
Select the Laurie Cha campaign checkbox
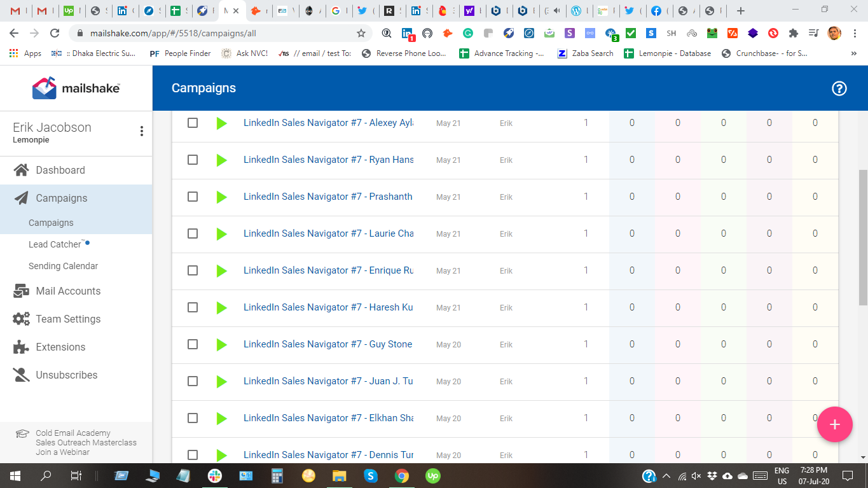coord(193,234)
